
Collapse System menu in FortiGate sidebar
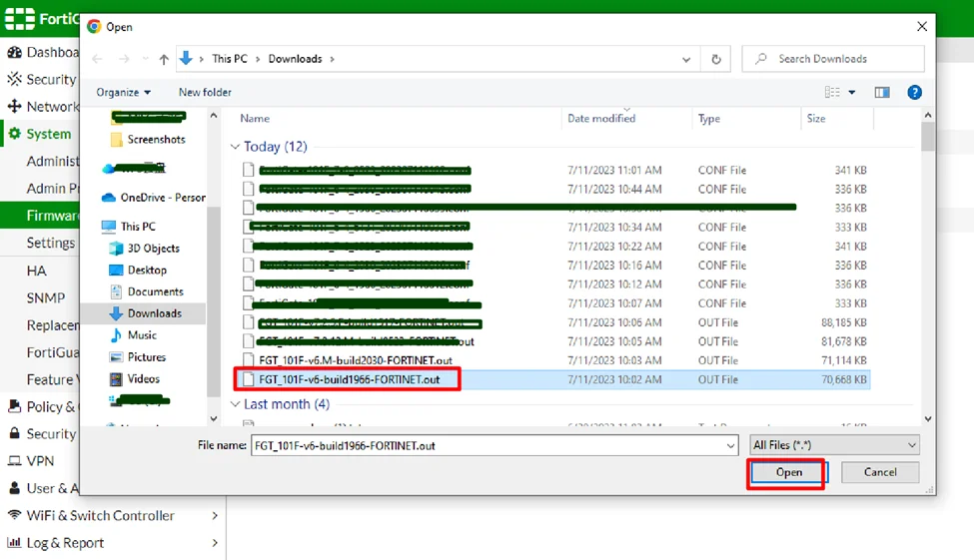(x=40, y=134)
